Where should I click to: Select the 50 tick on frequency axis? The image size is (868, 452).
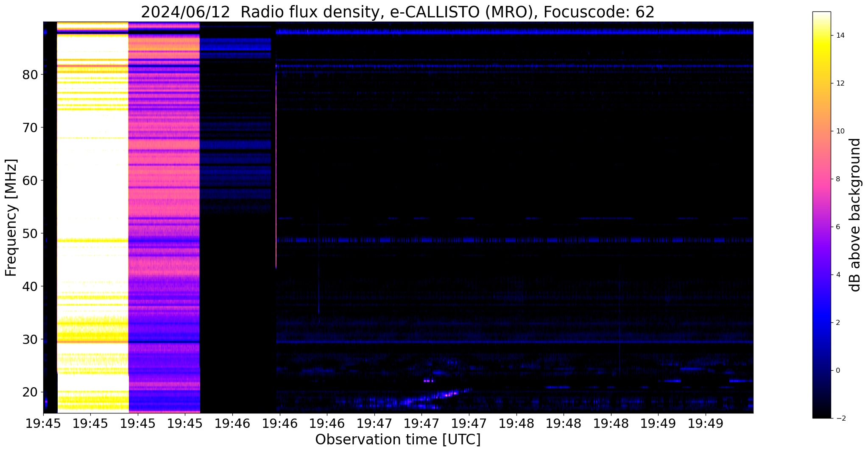tap(31, 233)
